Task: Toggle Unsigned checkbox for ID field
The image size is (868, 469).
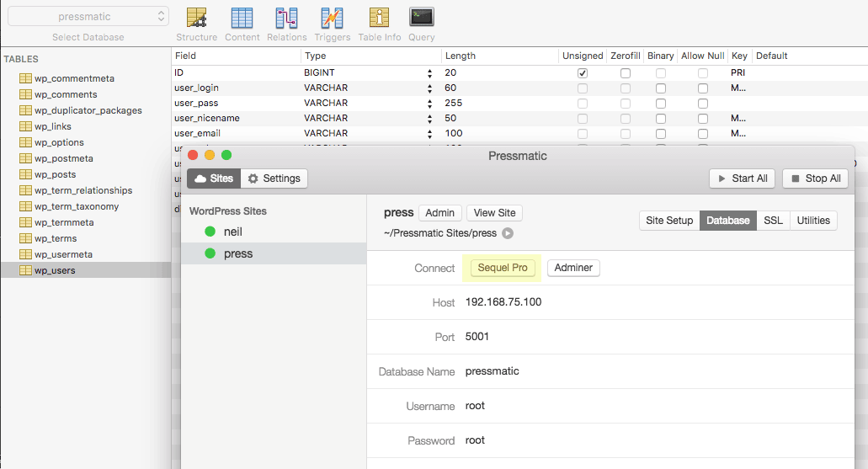Action: pos(583,73)
